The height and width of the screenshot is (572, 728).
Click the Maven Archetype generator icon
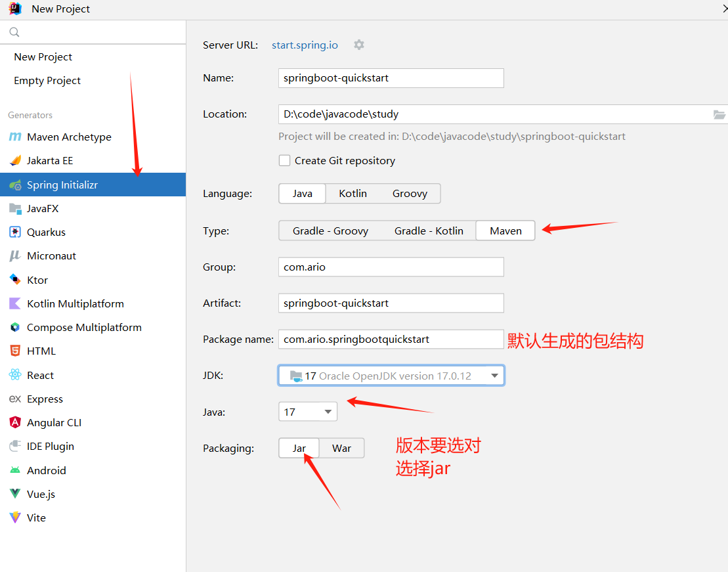tap(15, 137)
